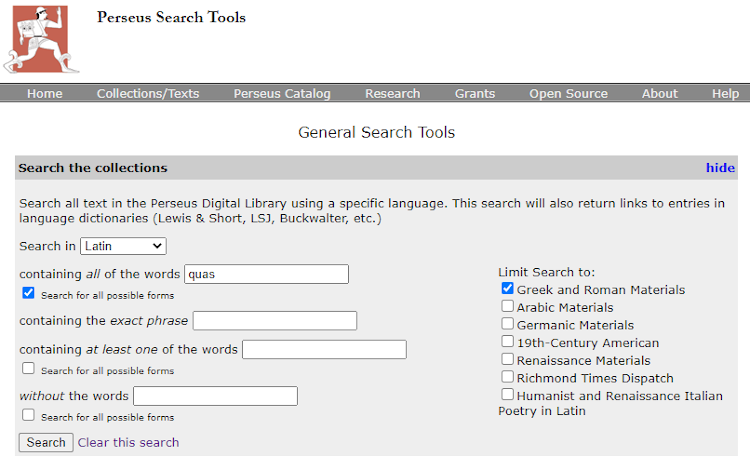This screenshot has width=750, height=470.
Task: Uncheck Greek and Roman Materials
Action: (507, 288)
